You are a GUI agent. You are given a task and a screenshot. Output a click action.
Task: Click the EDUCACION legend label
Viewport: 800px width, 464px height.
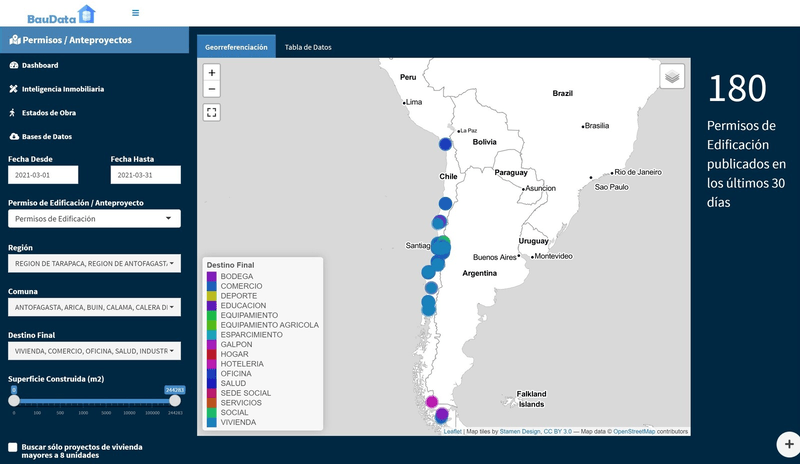pos(243,305)
